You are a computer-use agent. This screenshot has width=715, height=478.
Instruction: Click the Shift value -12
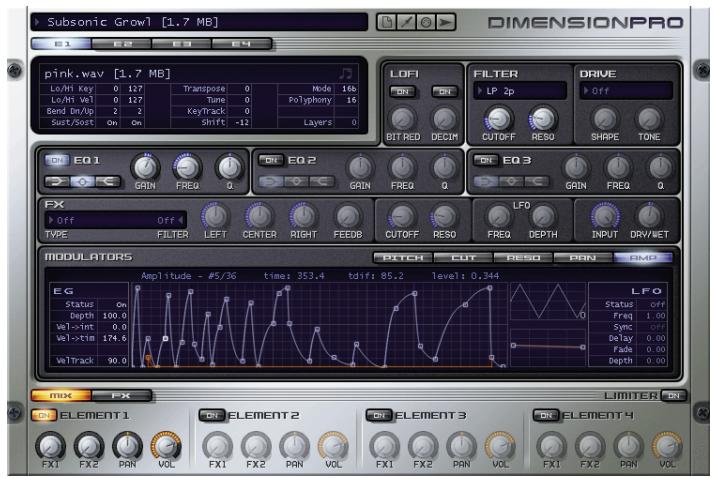point(242,122)
